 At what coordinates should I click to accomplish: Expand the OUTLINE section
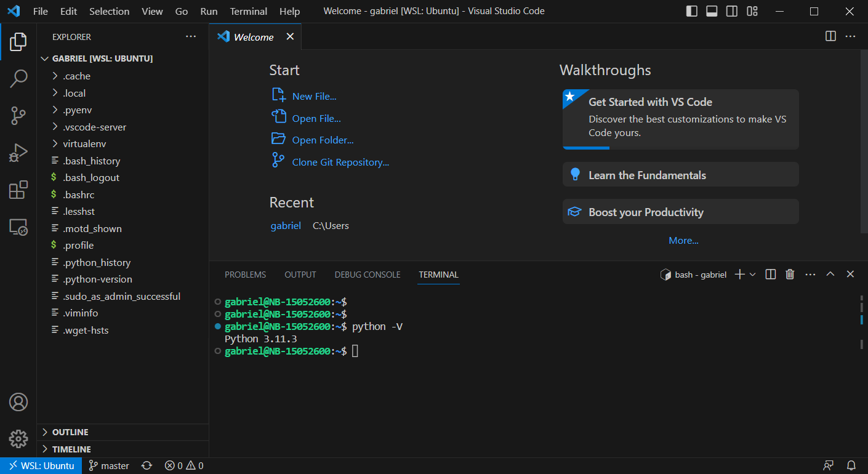71,432
